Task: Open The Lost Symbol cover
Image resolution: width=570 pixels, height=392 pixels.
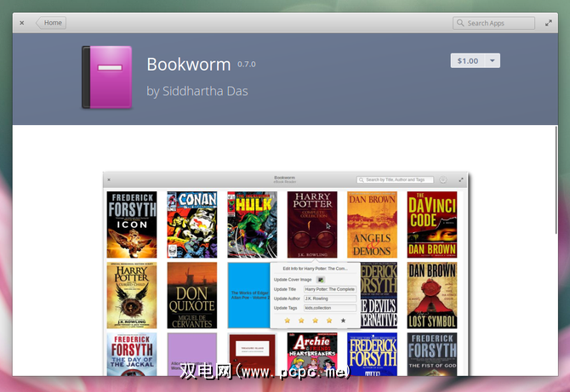Action: coord(432,295)
